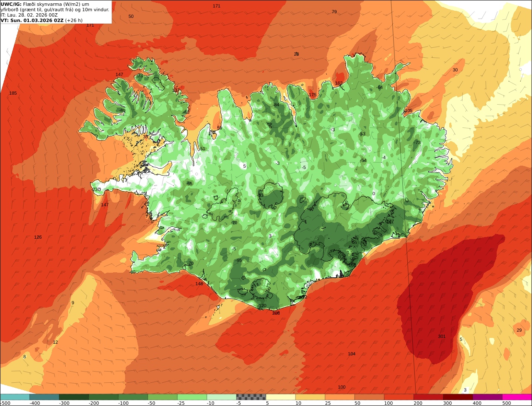Click the '79' value on the map
Image resolution: width=532 pixels, height=406 pixels.
334,12
